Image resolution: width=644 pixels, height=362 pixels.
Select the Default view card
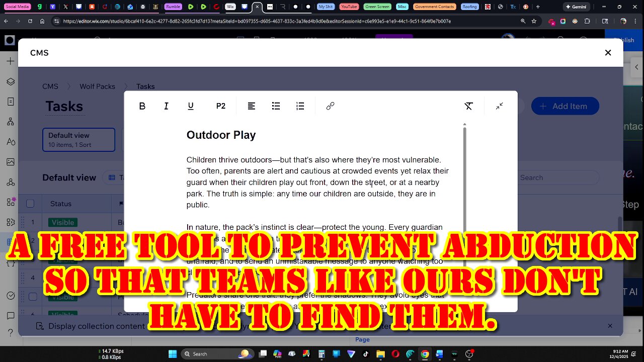point(78,140)
